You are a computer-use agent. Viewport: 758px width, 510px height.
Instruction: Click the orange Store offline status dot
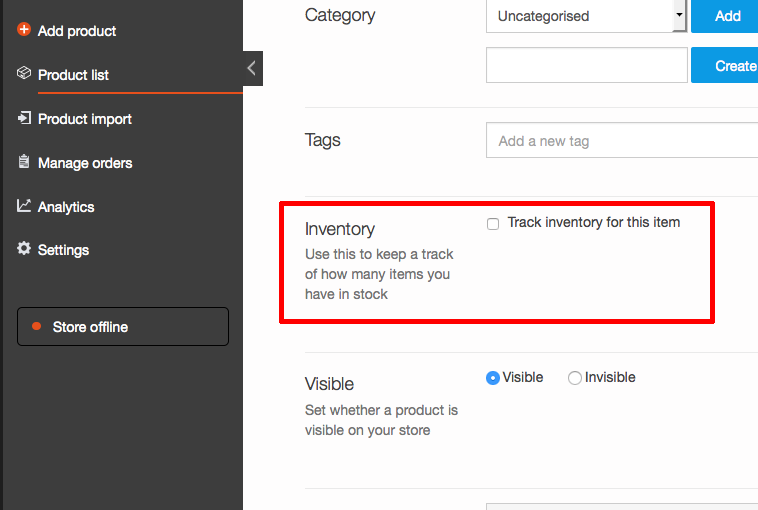tap(36, 326)
